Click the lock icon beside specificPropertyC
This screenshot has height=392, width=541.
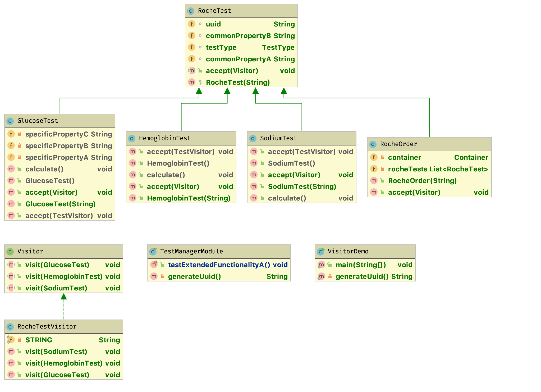pos(19,134)
